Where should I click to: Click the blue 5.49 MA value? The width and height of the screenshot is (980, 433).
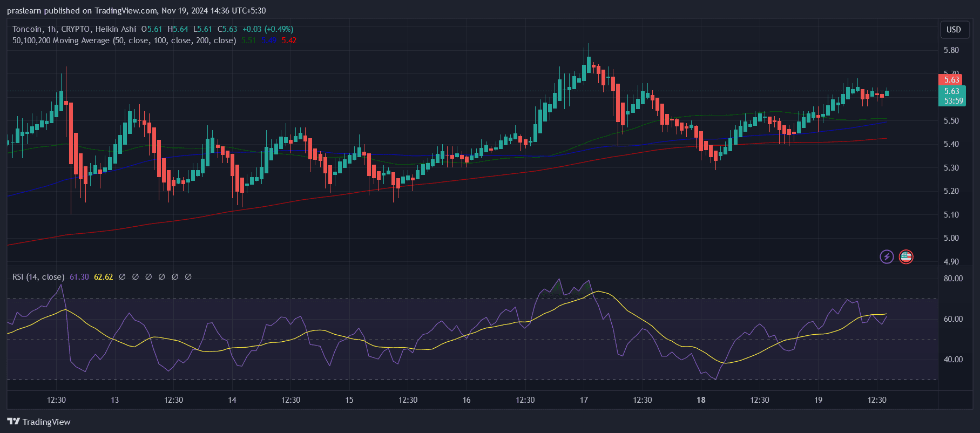click(x=269, y=40)
